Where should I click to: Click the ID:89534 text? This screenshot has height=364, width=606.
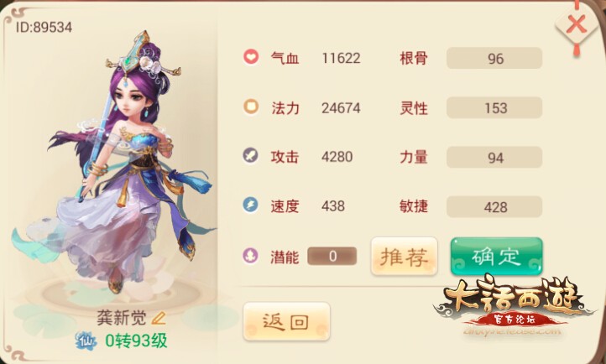coord(44,27)
